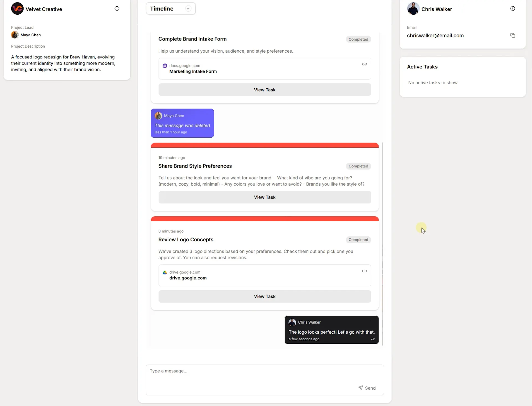Copy link of Marketing Intake Form attachment
532x406 pixels.
pyautogui.click(x=365, y=64)
